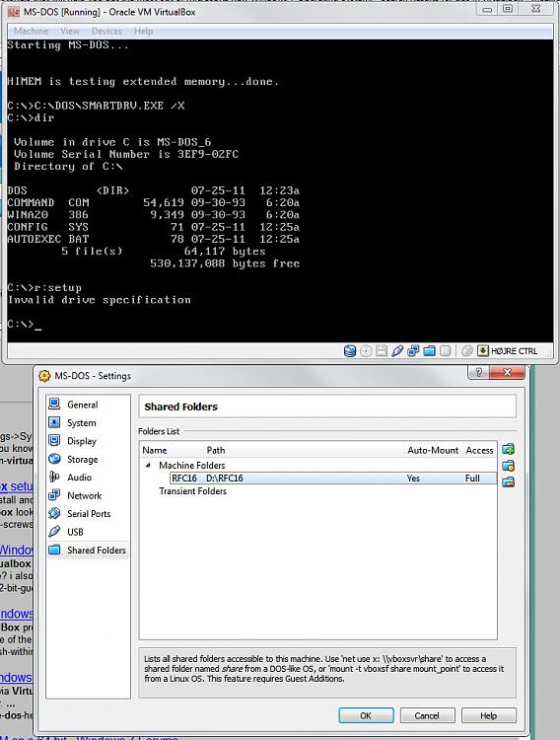Click the Access column header
This screenshot has height=740, width=560.
click(479, 450)
